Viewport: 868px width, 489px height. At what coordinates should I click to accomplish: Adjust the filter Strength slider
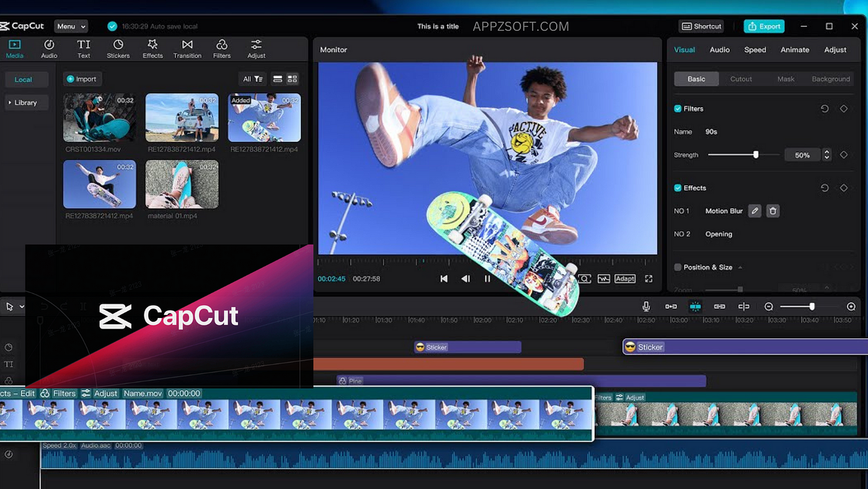tap(755, 154)
